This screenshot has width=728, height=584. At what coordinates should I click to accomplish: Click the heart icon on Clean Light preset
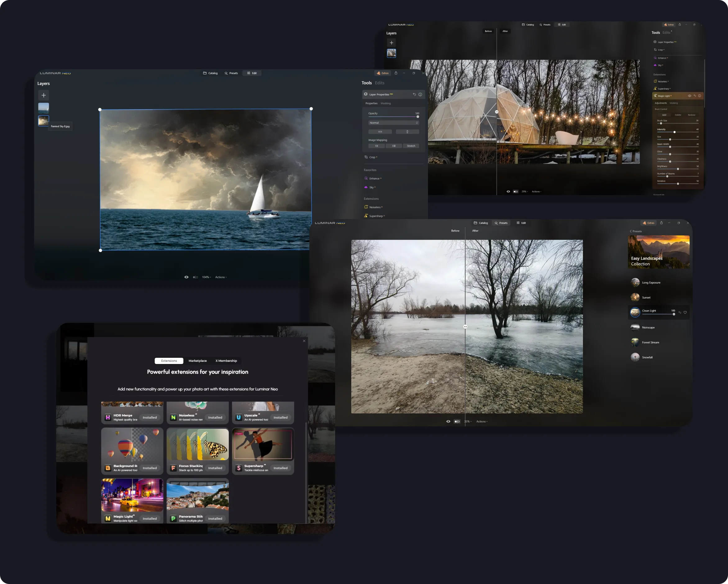point(685,312)
